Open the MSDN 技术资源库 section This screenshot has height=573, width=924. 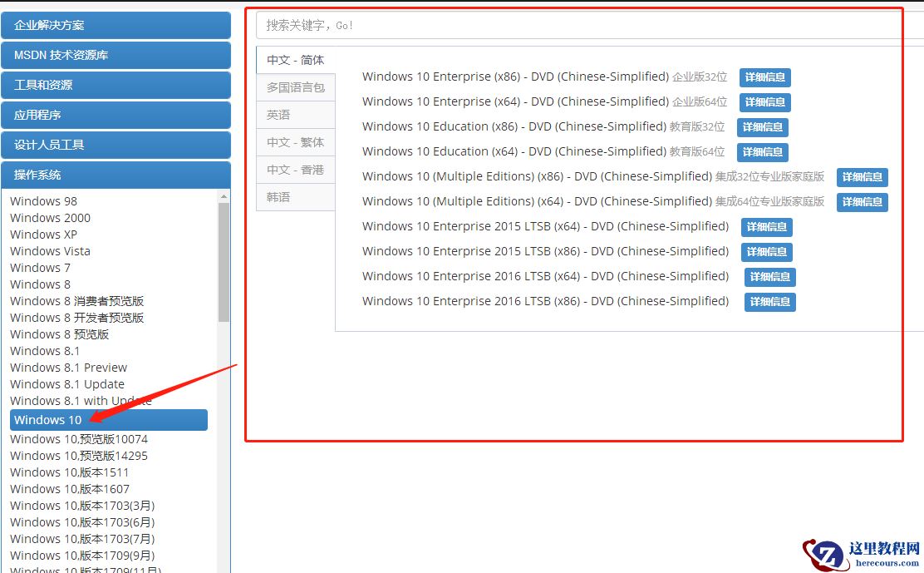pyautogui.click(x=116, y=55)
